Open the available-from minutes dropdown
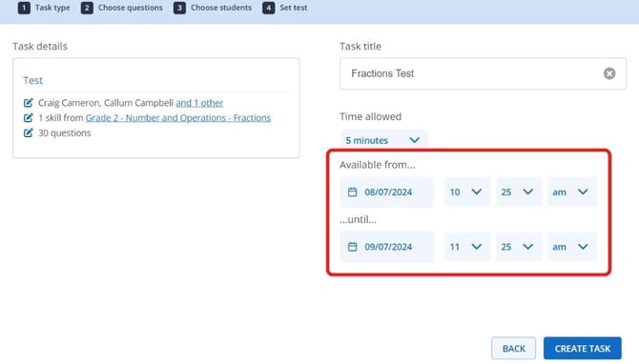The height and width of the screenshot is (364, 639). tap(519, 192)
